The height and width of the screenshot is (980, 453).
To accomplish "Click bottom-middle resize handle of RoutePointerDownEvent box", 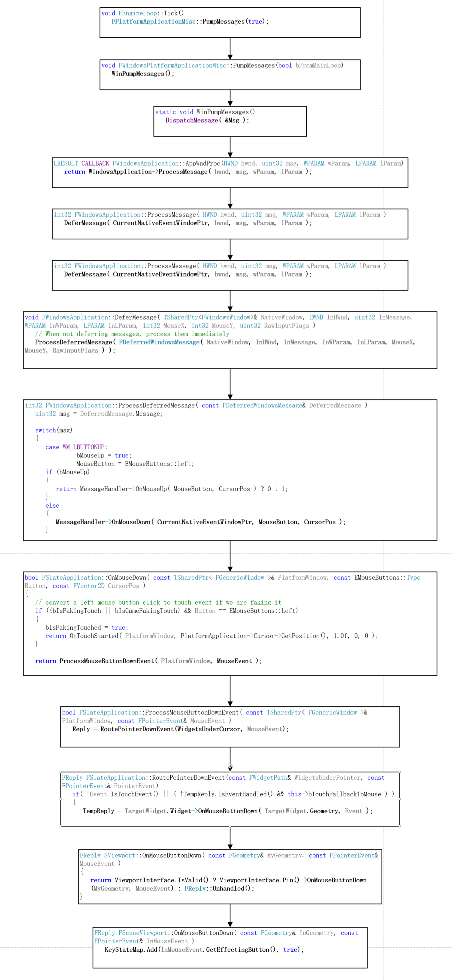I will point(230,826).
